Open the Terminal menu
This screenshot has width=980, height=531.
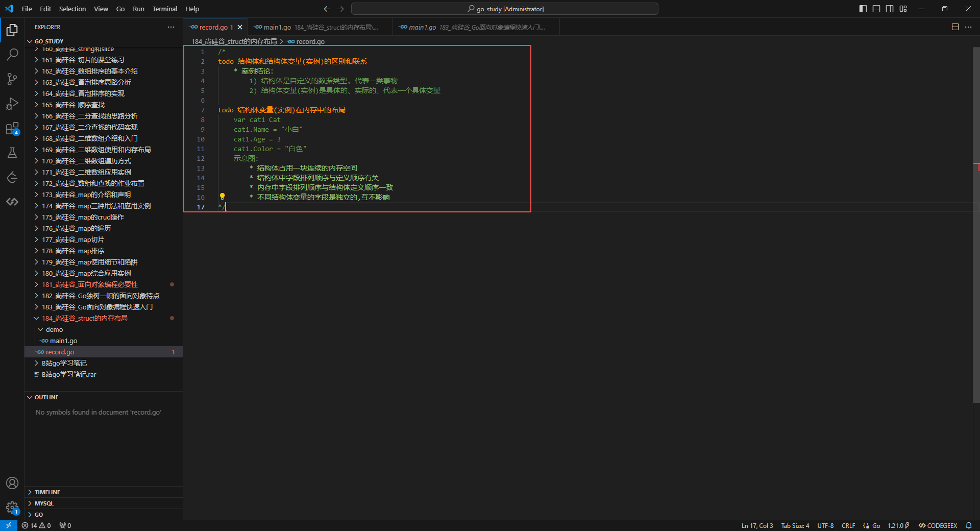[x=164, y=9]
